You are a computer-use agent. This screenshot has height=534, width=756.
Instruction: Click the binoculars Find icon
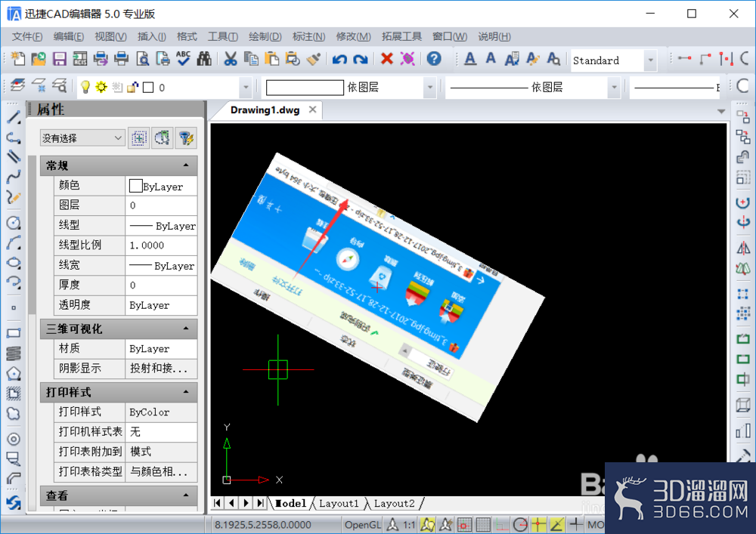click(204, 59)
